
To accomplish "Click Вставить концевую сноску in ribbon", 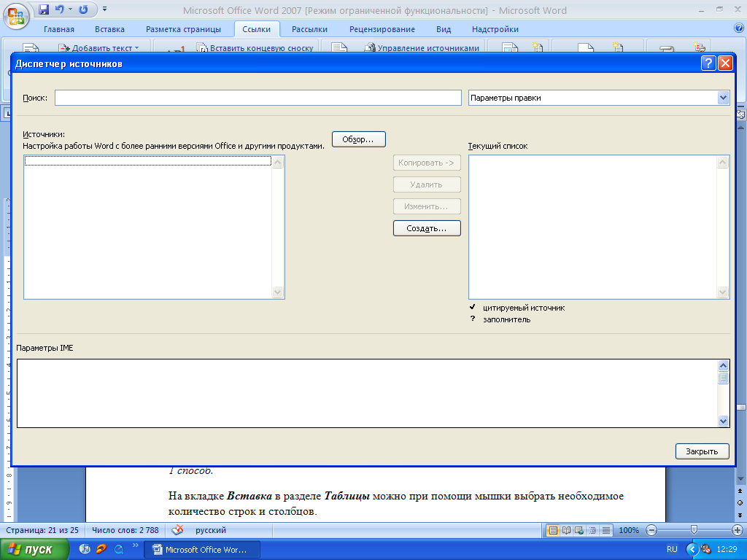I will pyautogui.click(x=255, y=47).
